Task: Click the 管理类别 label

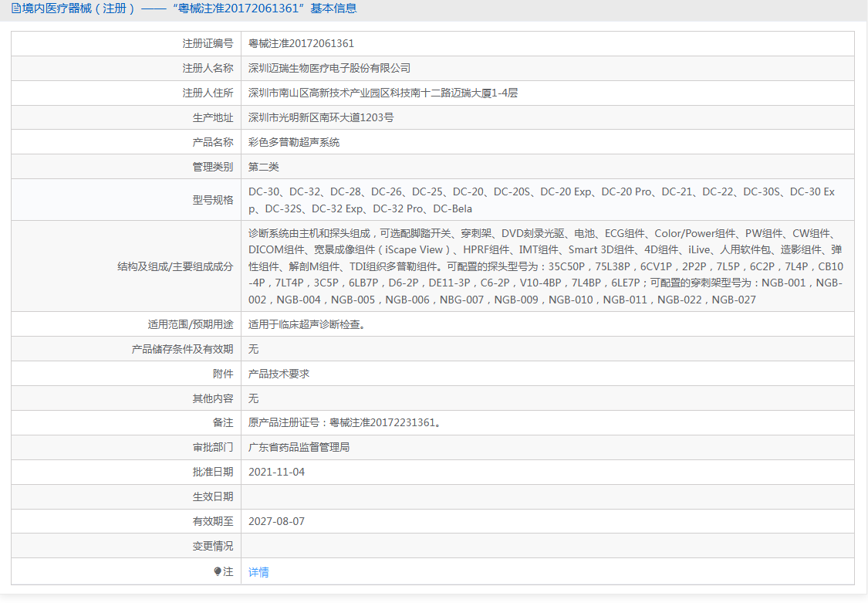Action: click(x=213, y=167)
